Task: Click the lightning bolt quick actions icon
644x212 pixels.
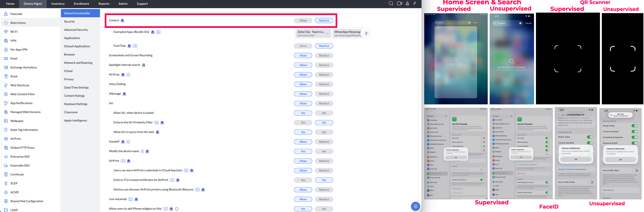Action: tap(414, 3)
